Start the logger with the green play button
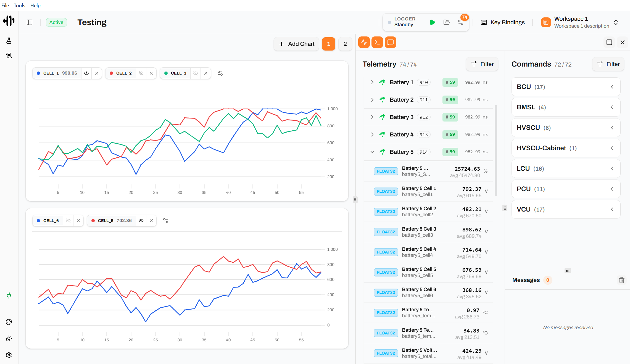Viewport: 630px width, 364px height. click(433, 22)
